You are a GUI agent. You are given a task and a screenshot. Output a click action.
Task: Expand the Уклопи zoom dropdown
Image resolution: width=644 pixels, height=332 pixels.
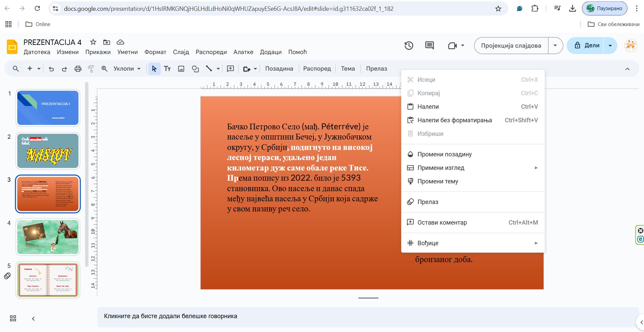pyautogui.click(x=127, y=69)
